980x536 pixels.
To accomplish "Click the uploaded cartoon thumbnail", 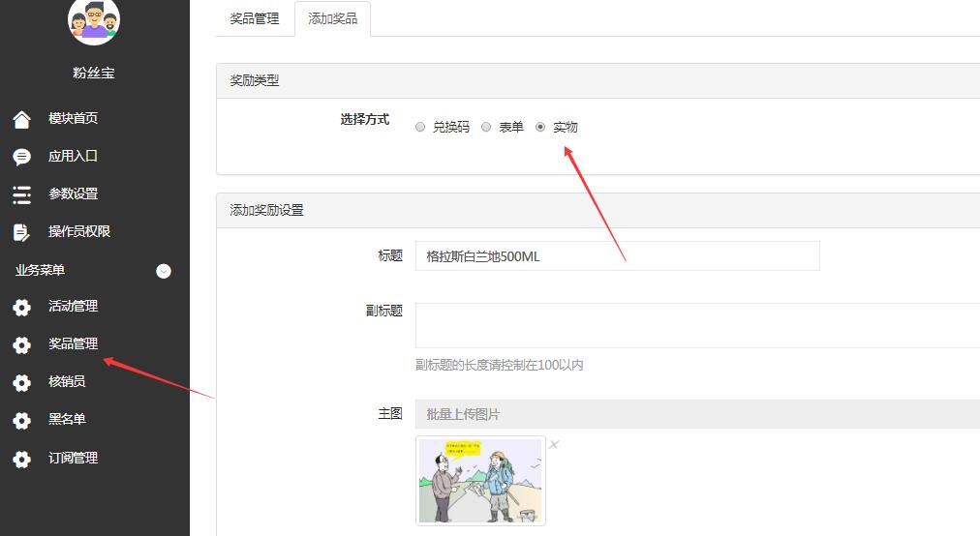I will pyautogui.click(x=480, y=481).
